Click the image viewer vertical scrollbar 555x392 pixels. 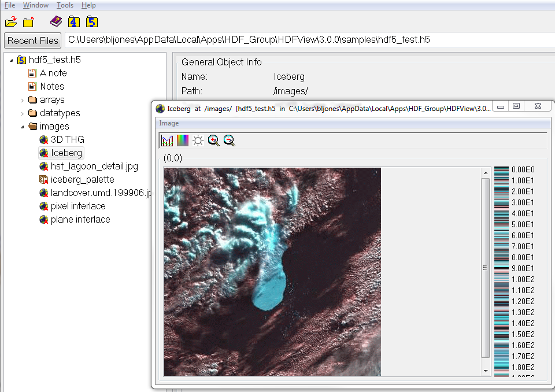coord(486,268)
